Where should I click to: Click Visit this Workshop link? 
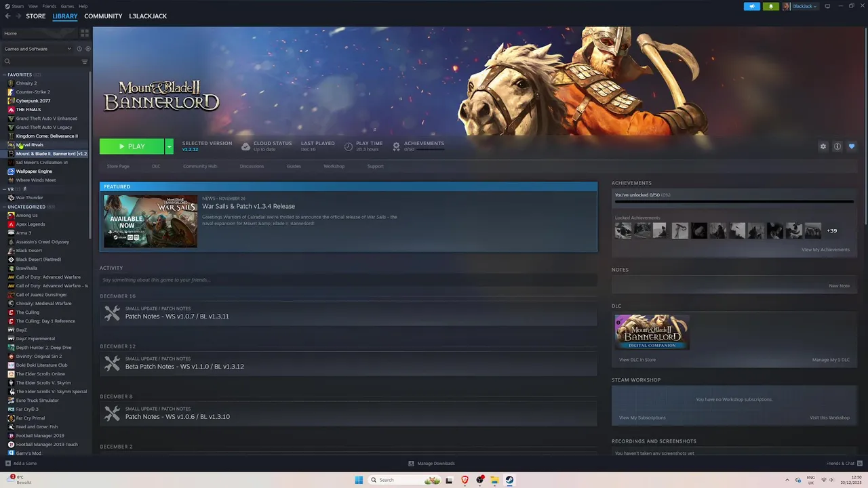(x=829, y=418)
